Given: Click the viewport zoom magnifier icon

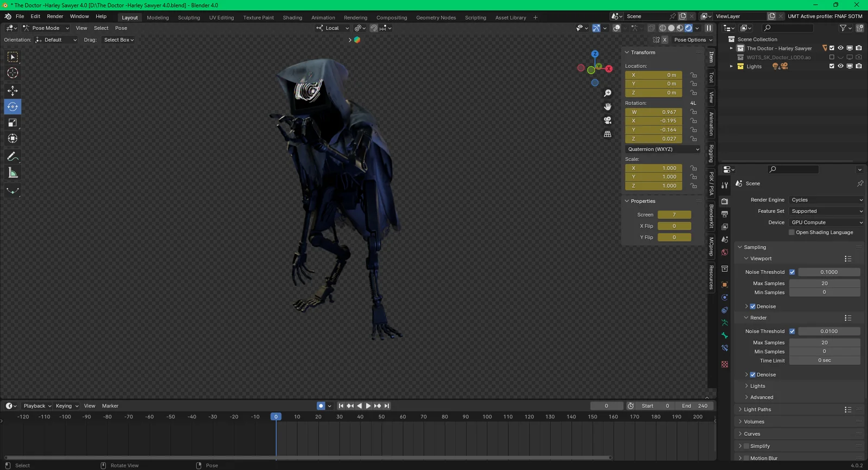Looking at the screenshot, I should (x=608, y=93).
